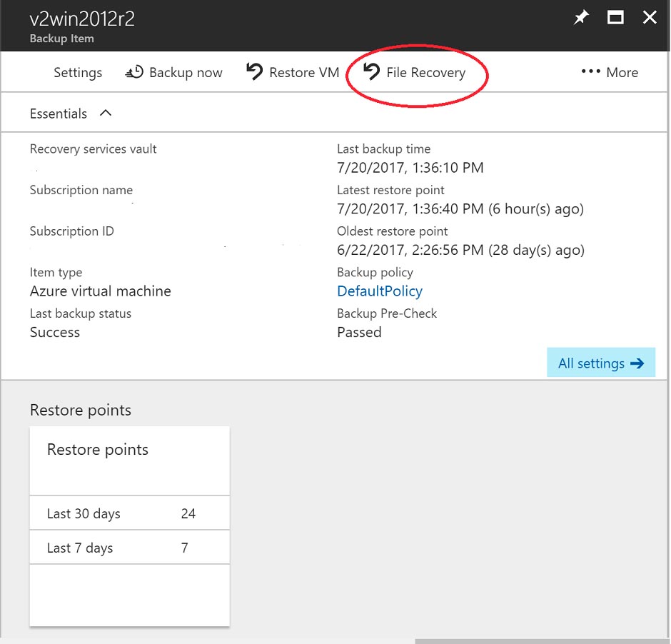Click the All settings button
Image resolution: width=671 pixels, height=644 pixels.
pos(601,363)
